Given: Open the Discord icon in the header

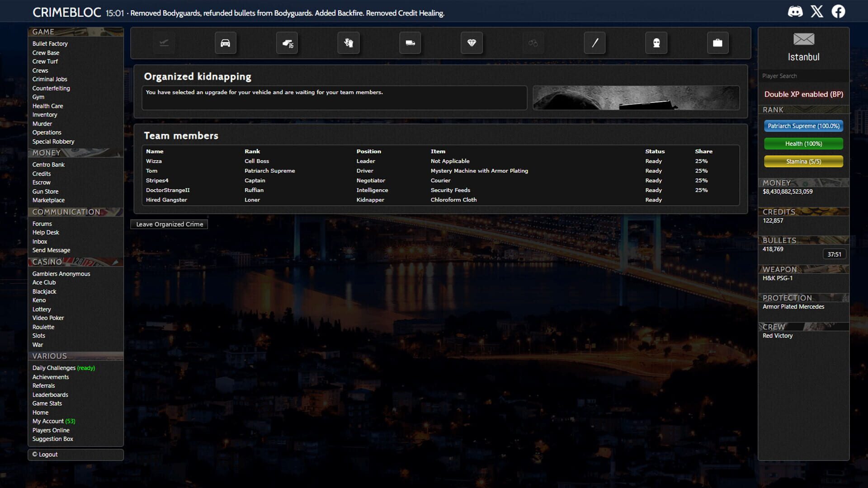Looking at the screenshot, I should point(795,11).
